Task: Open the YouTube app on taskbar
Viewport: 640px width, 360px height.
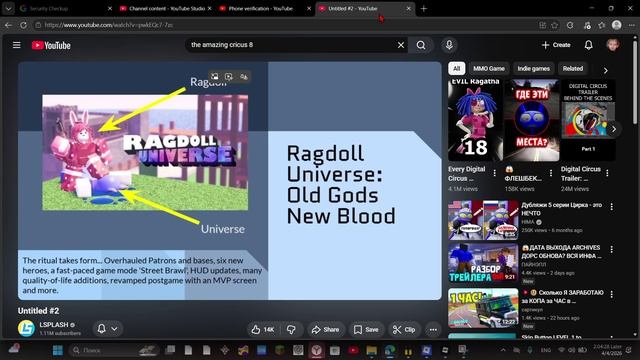Action: pos(353,350)
